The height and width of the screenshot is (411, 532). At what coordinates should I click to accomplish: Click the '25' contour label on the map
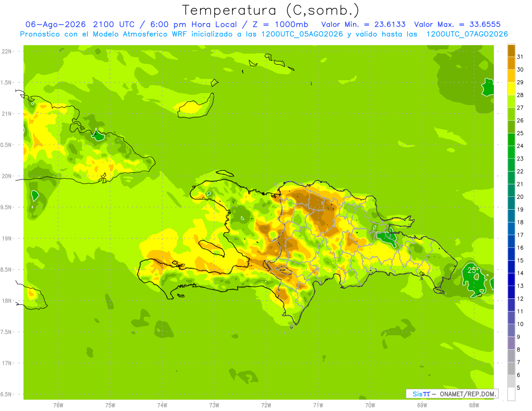tap(472, 270)
